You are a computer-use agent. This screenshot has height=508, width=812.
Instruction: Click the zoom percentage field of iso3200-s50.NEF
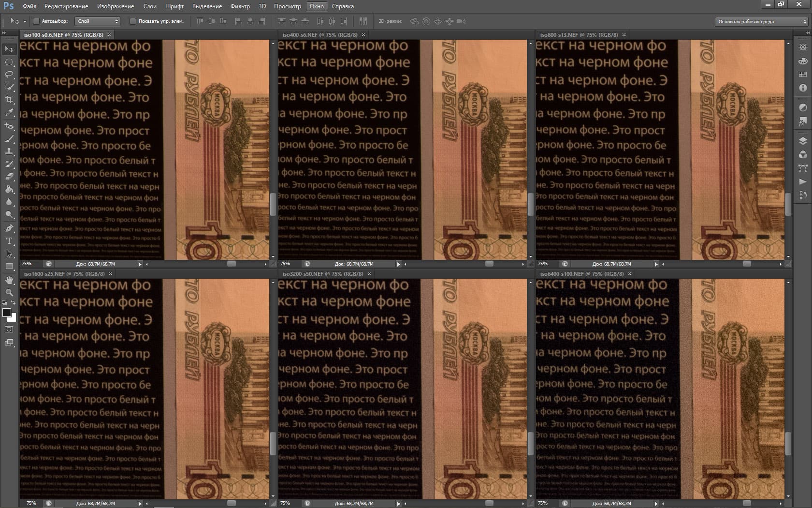point(289,503)
